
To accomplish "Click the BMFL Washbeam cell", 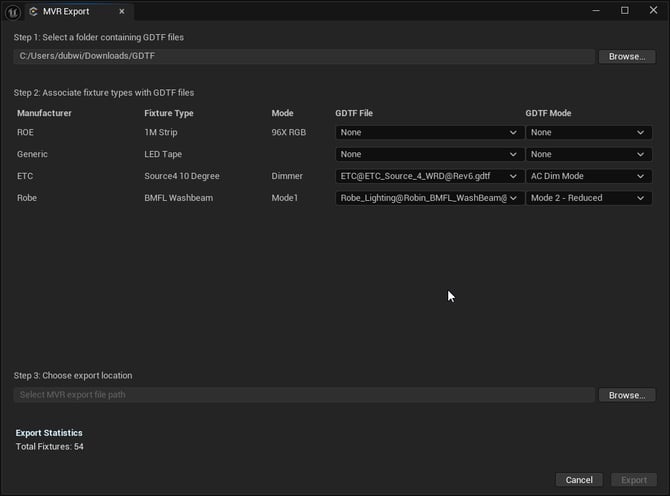I will [x=178, y=198].
